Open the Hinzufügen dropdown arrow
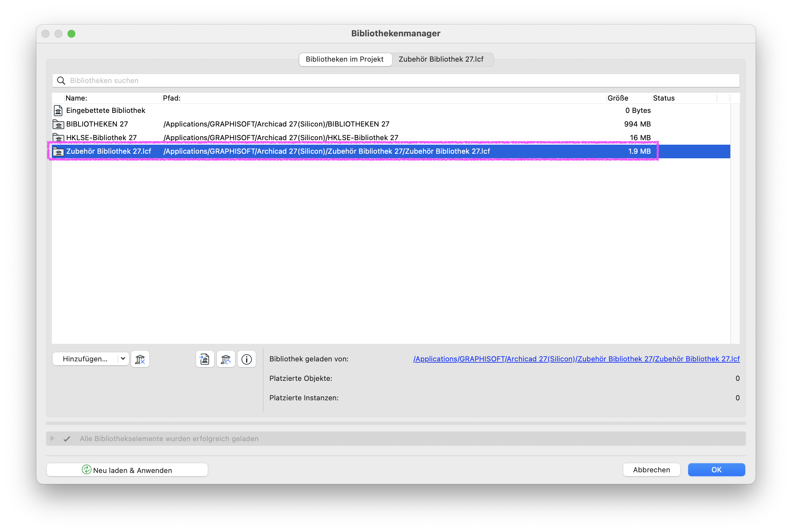The width and height of the screenshot is (792, 532). 123,359
